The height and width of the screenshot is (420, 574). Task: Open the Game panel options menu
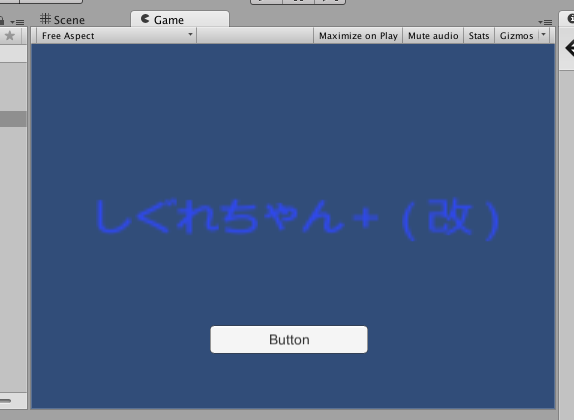(545, 22)
